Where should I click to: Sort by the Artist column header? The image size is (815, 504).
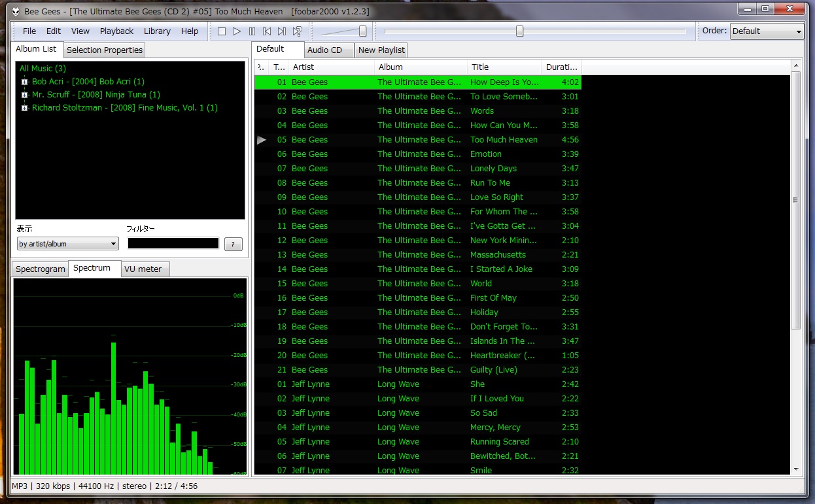point(332,67)
